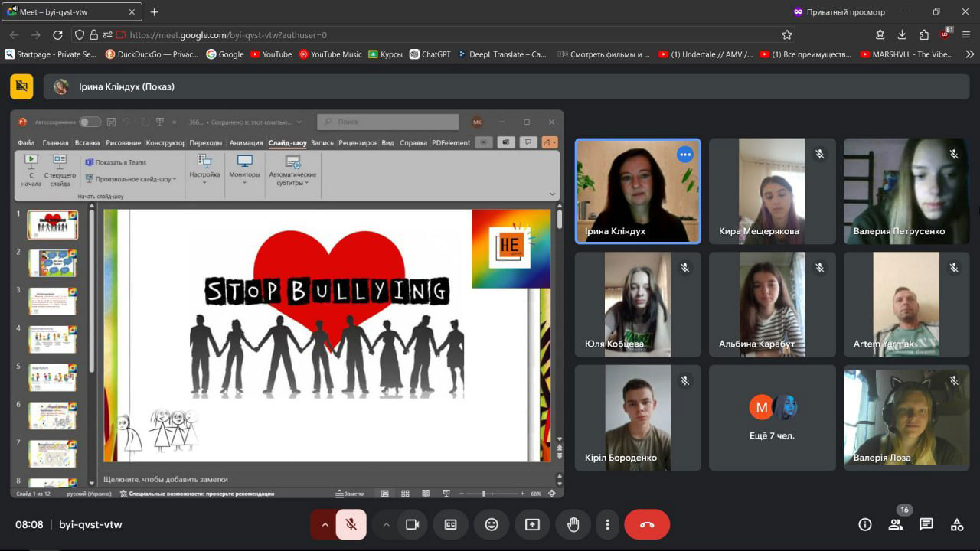The height and width of the screenshot is (551, 980).
Task: Open the ChatGPT bookmark
Action: 430,54
